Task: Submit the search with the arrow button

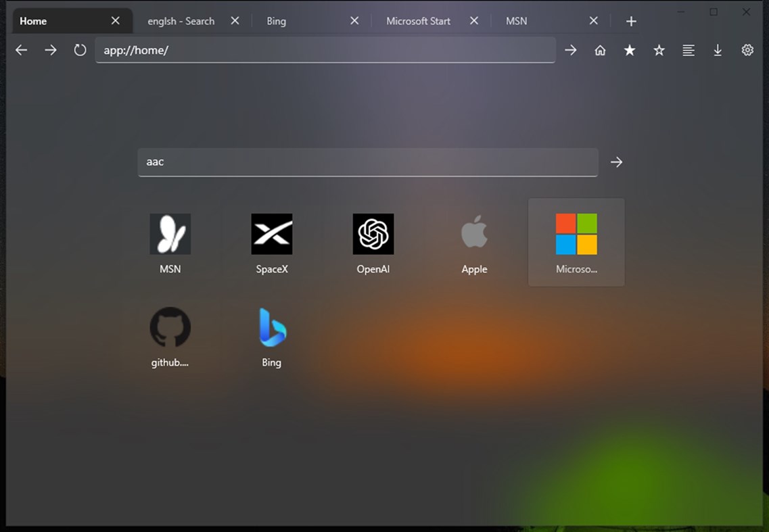Action: (x=616, y=162)
